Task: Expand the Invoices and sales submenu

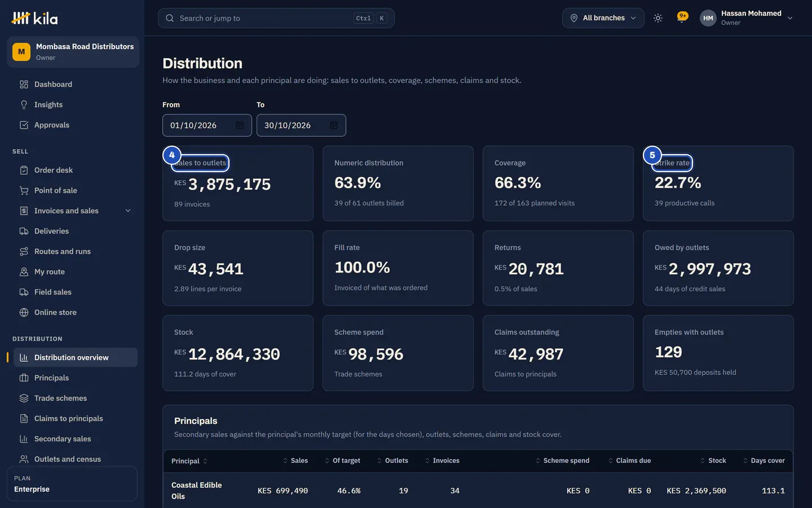Action: [128, 211]
